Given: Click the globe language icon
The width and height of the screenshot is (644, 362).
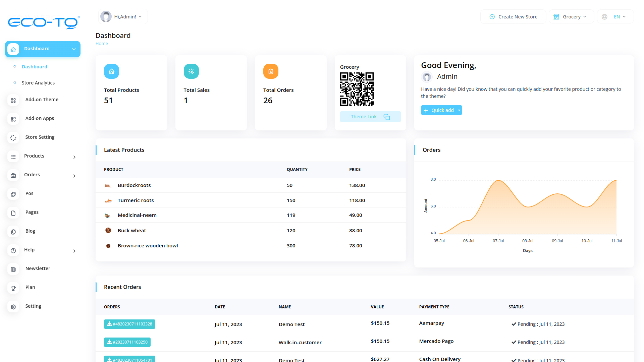Looking at the screenshot, I should [x=604, y=17].
